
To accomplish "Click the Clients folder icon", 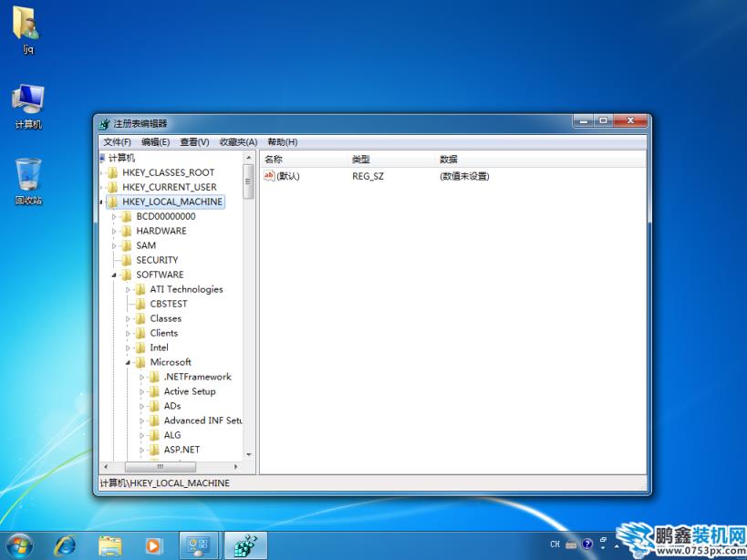I will click(140, 333).
